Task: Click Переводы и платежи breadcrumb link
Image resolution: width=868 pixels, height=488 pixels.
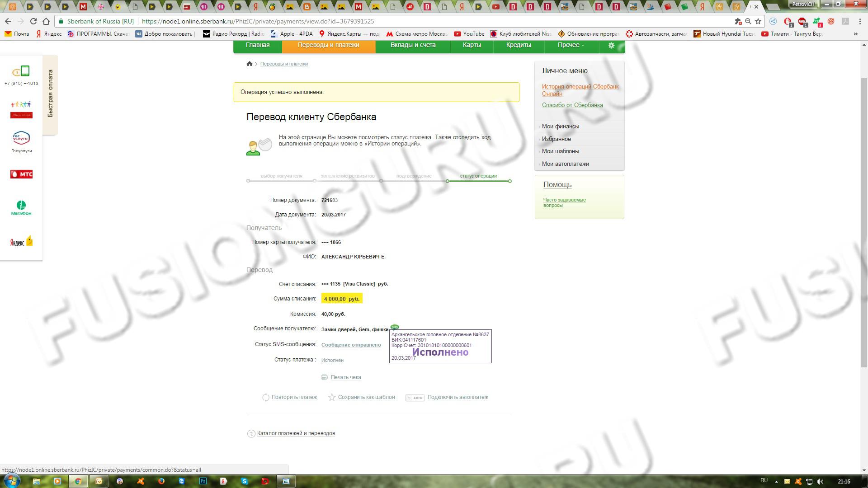Action: 284,64
